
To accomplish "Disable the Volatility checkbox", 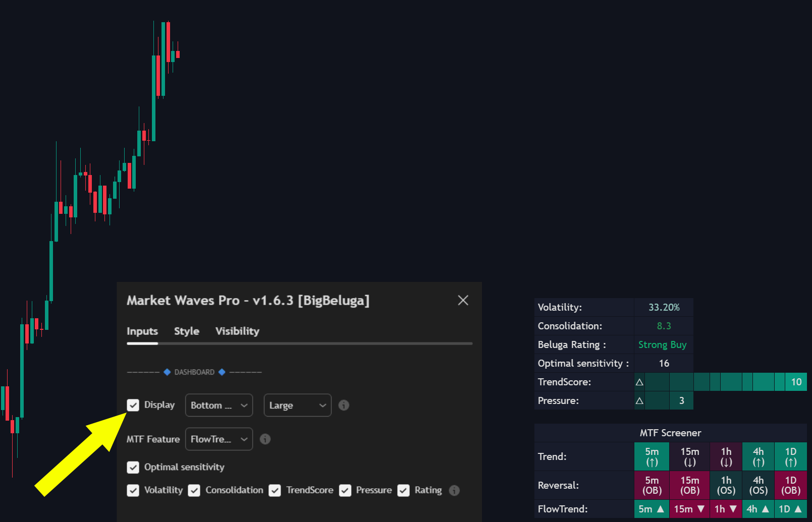I will pyautogui.click(x=133, y=490).
